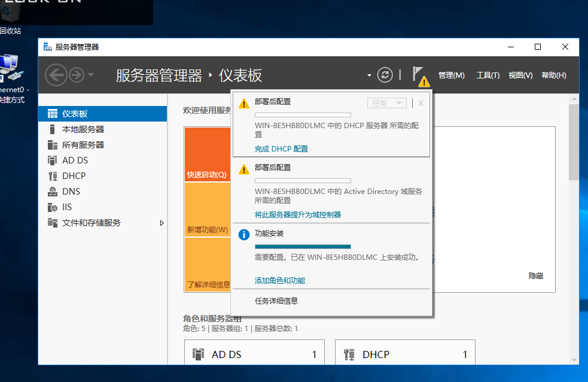Open the 任务 dropdown in deployment notification

386,102
